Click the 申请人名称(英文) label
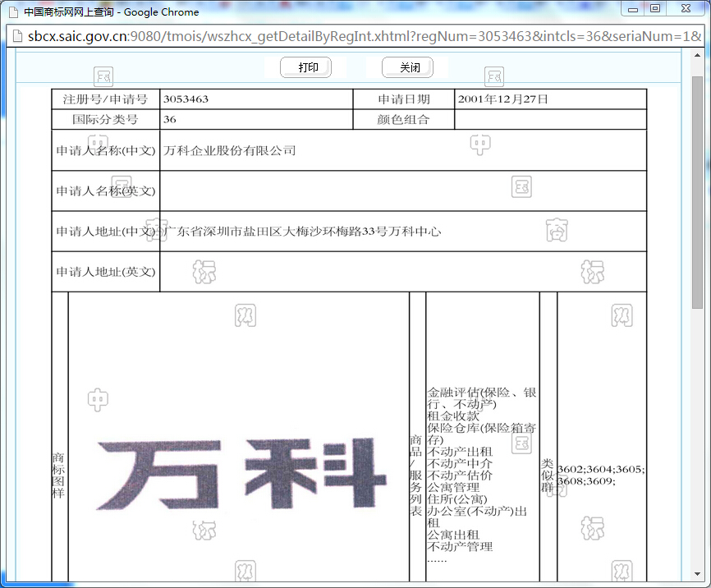Image resolution: width=711 pixels, height=588 pixels. [x=106, y=191]
